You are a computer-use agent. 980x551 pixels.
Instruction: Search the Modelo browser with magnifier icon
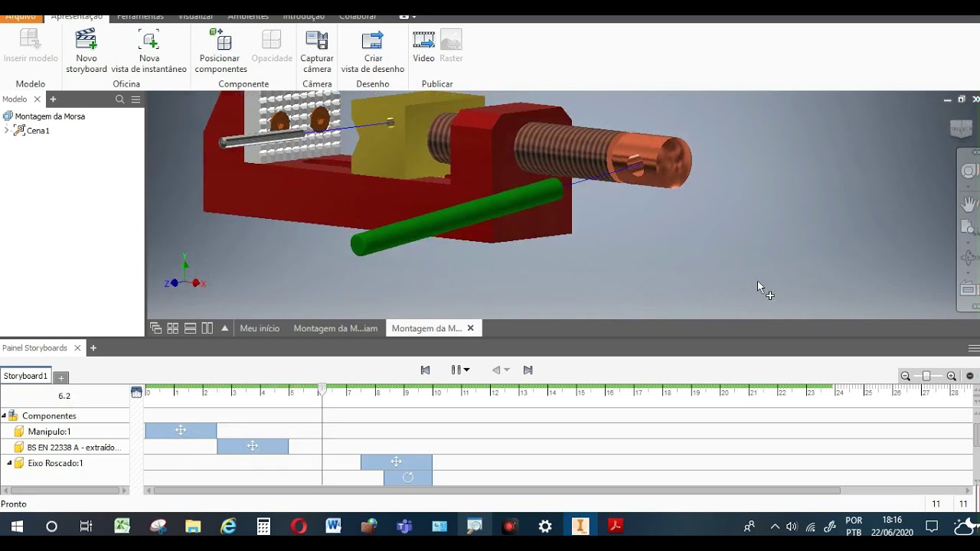119,99
